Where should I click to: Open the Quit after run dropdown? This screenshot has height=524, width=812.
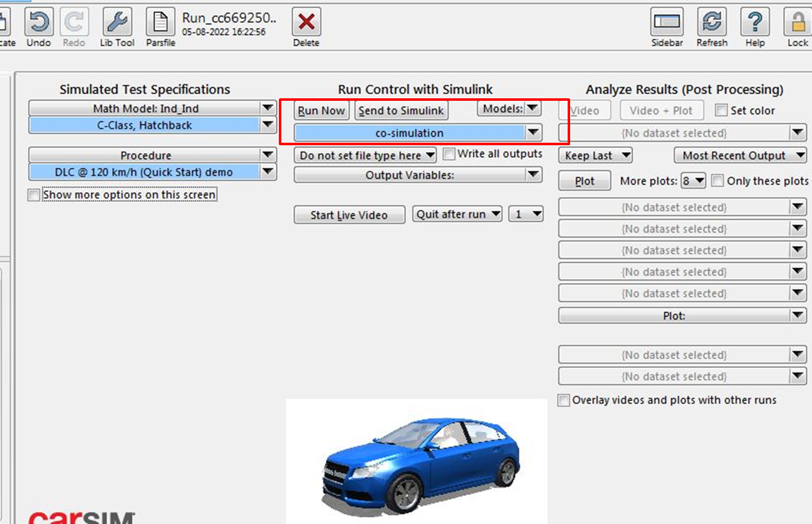458,214
